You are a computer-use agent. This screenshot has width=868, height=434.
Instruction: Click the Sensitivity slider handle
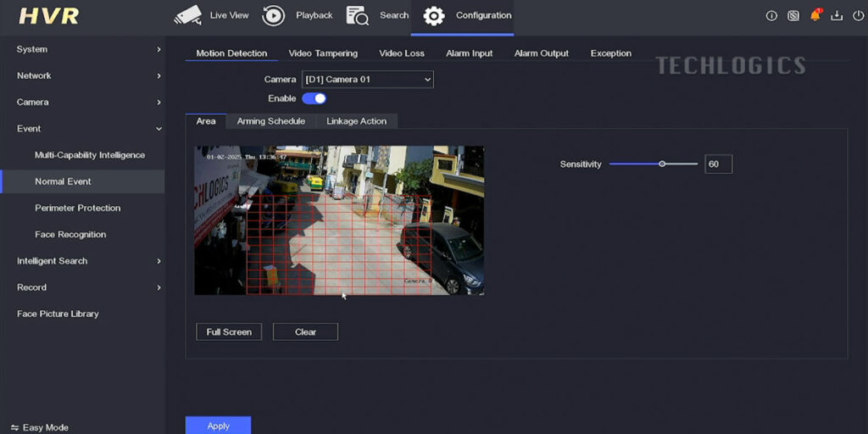click(x=662, y=164)
